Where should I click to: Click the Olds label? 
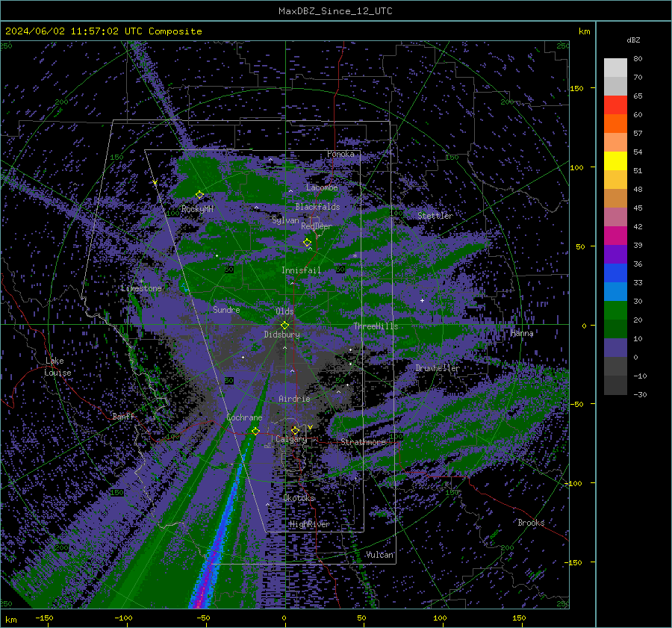click(x=284, y=311)
